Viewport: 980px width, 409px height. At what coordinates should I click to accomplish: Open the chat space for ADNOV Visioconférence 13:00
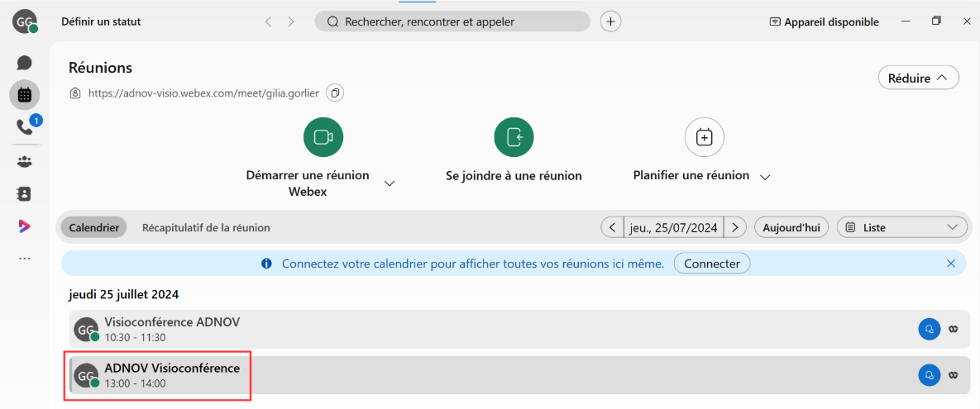(x=929, y=374)
